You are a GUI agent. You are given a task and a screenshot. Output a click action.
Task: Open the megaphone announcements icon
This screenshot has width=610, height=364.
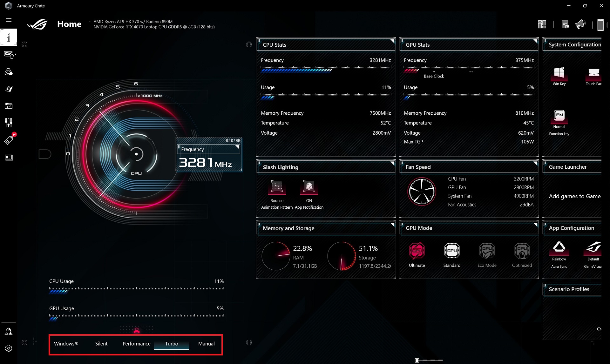click(x=580, y=24)
